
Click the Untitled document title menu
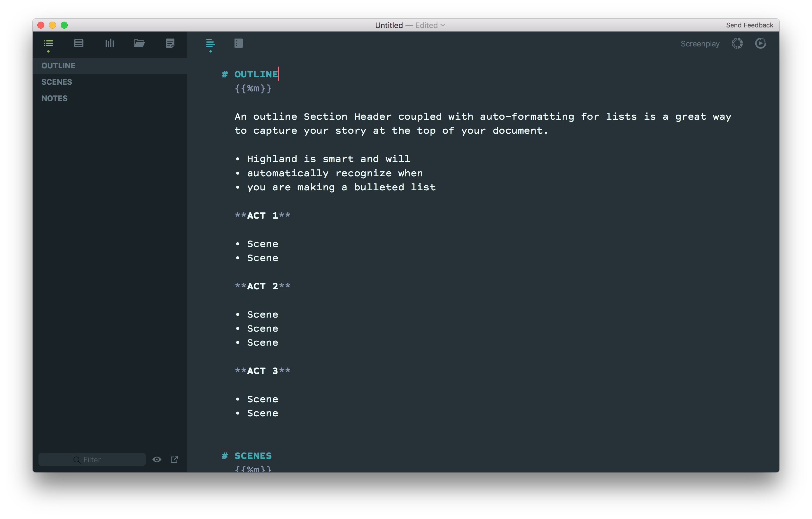(389, 25)
